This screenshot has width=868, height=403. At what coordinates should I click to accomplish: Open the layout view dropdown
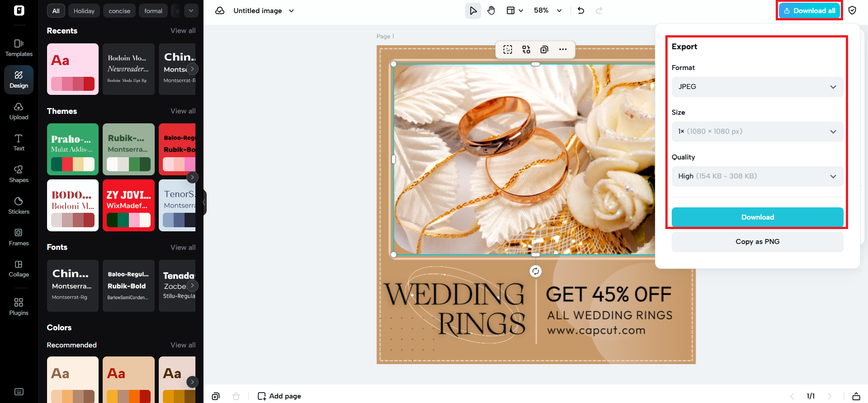coord(515,10)
